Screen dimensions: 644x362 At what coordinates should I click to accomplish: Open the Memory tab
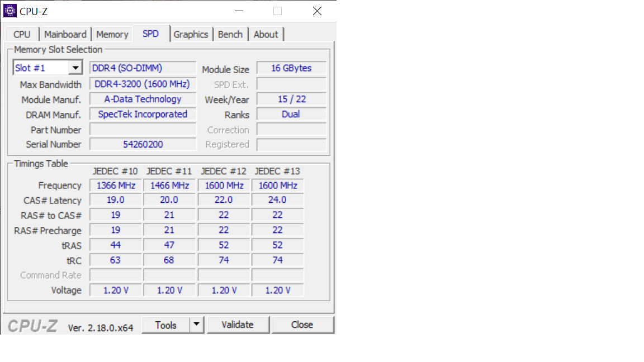[112, 35]
